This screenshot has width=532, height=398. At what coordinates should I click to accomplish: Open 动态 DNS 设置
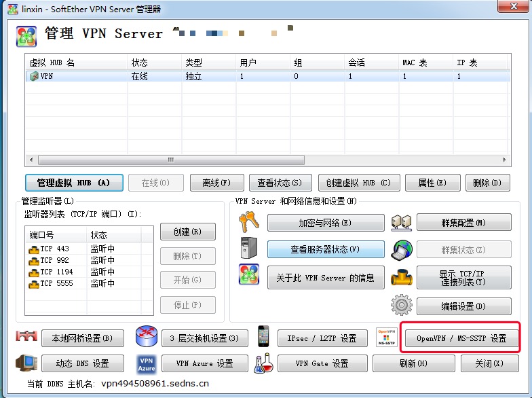(x=83, y=363)
